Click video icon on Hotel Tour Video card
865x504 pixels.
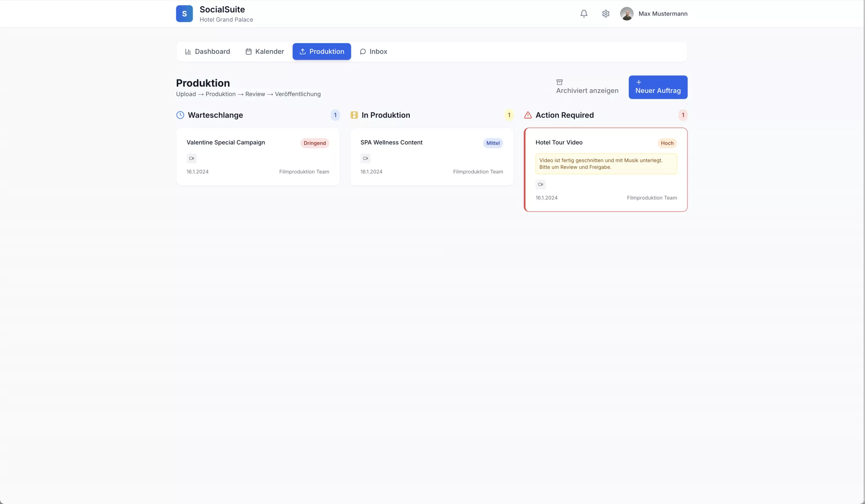(x=540, y=184)
